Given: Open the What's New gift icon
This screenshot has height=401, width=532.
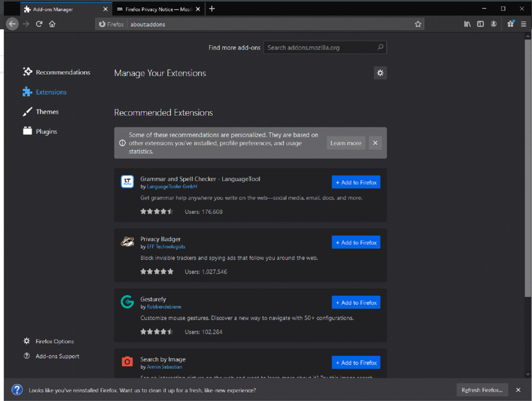Looking at the screenshot, I should (x=511, y=24).
